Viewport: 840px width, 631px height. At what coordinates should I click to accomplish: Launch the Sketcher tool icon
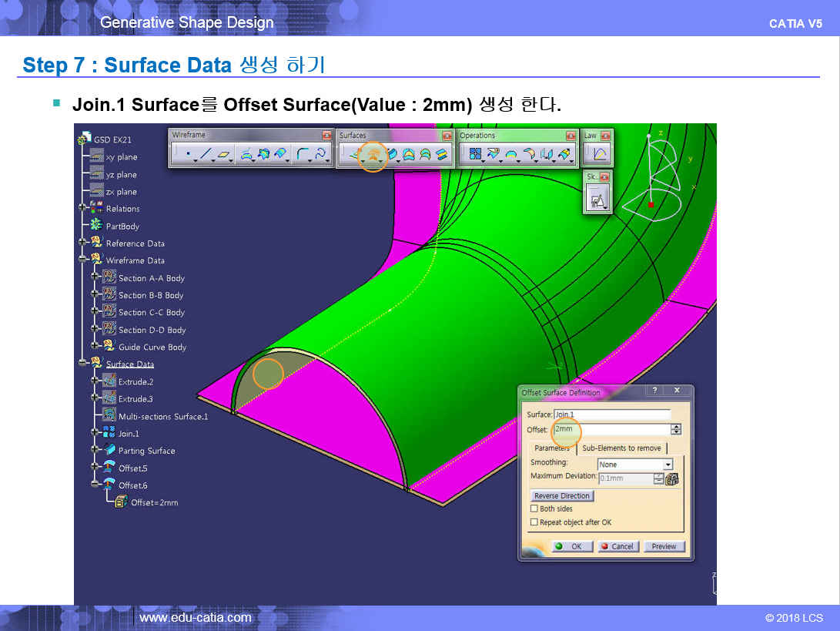[597, 200]
